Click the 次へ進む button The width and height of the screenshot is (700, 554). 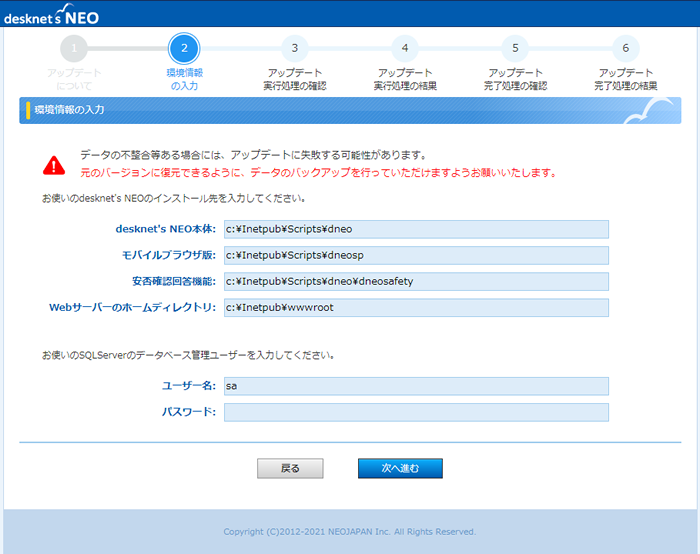[400, 468]
